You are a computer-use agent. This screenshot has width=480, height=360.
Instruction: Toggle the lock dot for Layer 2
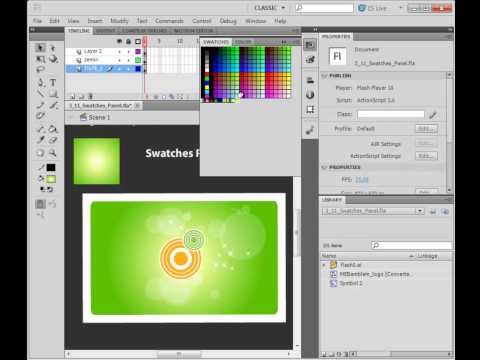[x=129, y=51]
